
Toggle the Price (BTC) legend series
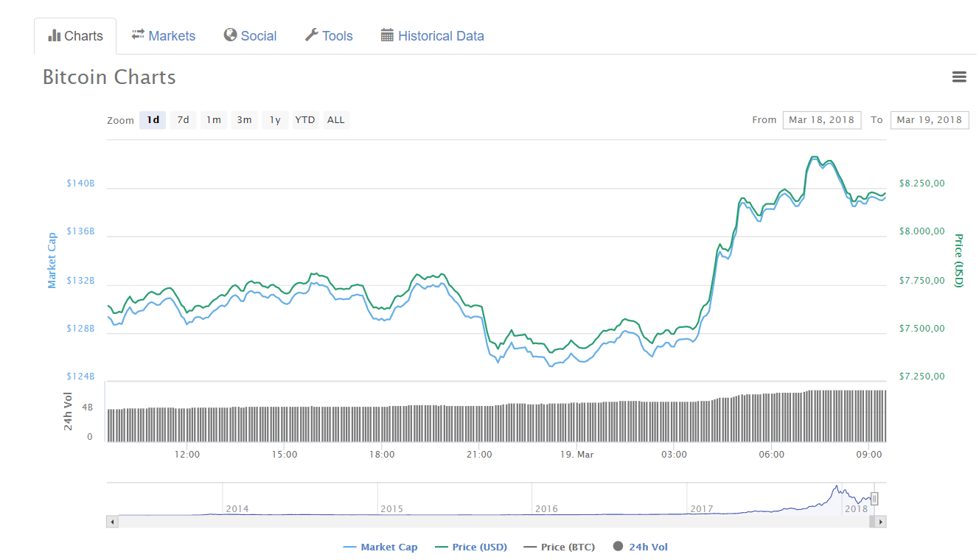[559, 547]
